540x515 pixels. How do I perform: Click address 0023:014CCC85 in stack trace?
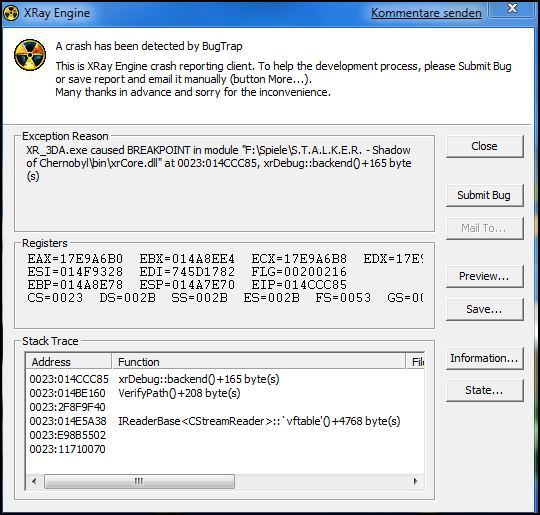(x=69, y=379)
